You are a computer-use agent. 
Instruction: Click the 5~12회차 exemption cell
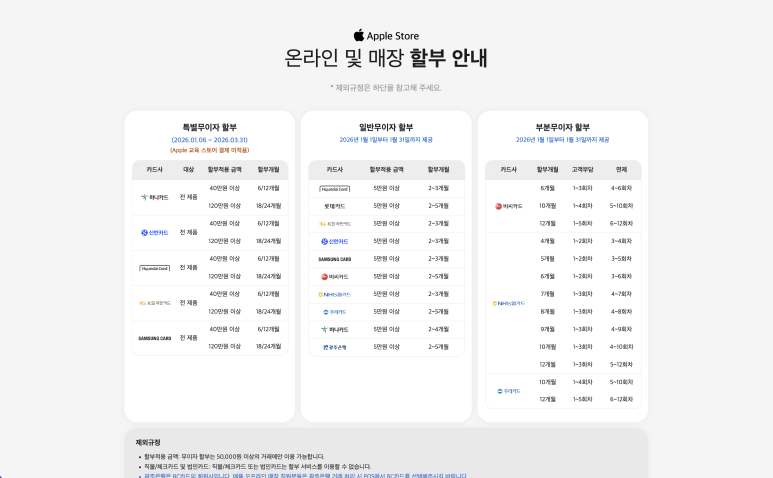(621, 365)
